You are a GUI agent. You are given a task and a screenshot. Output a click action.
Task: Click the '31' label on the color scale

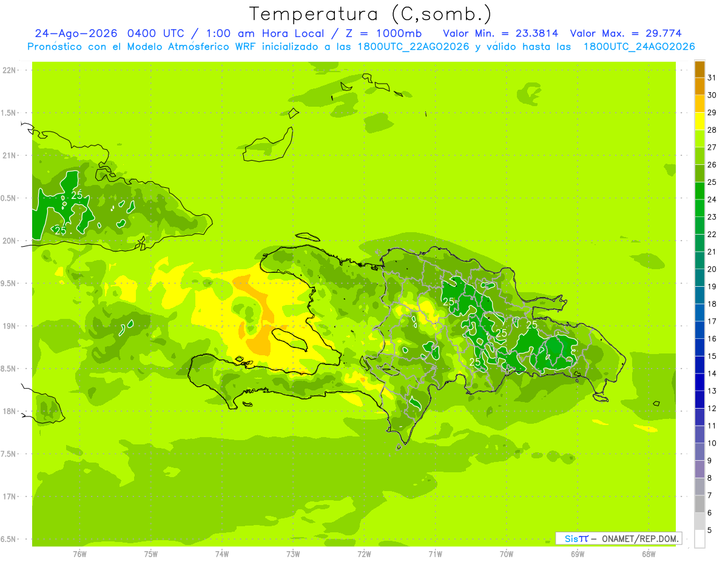click(x=712, y=78)
